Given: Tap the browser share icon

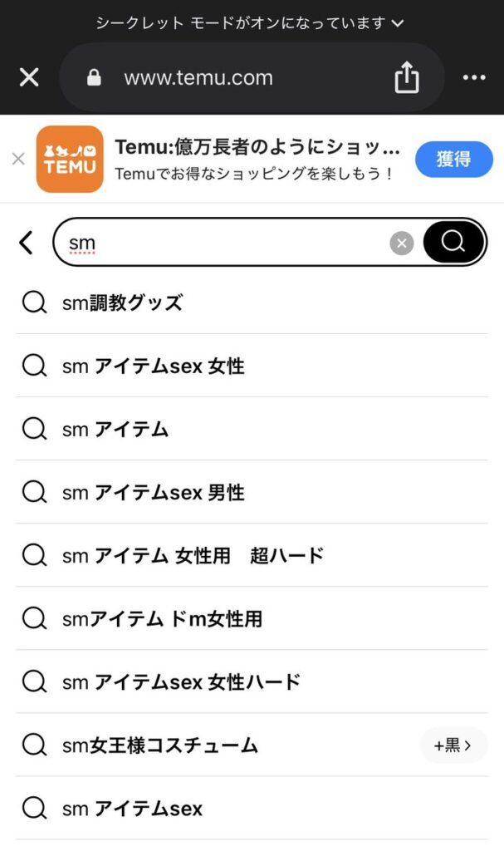Looking at the screenshot, I should 406,78.
